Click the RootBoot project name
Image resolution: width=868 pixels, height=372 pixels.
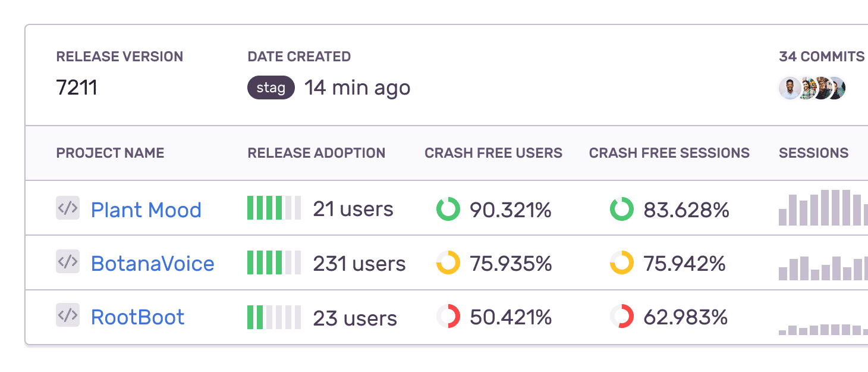click(137, 317)
